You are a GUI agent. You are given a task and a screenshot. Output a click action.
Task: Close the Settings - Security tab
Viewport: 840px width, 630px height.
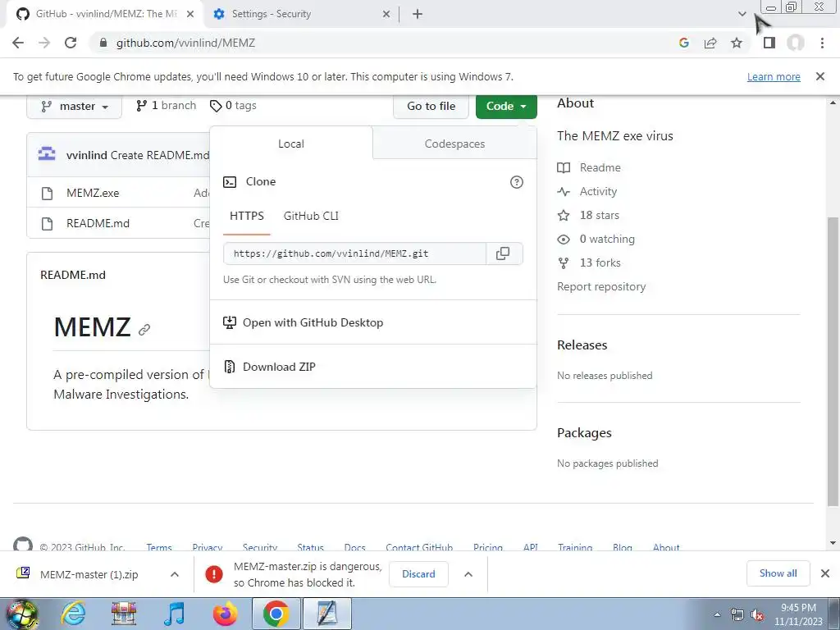[386, 14]
